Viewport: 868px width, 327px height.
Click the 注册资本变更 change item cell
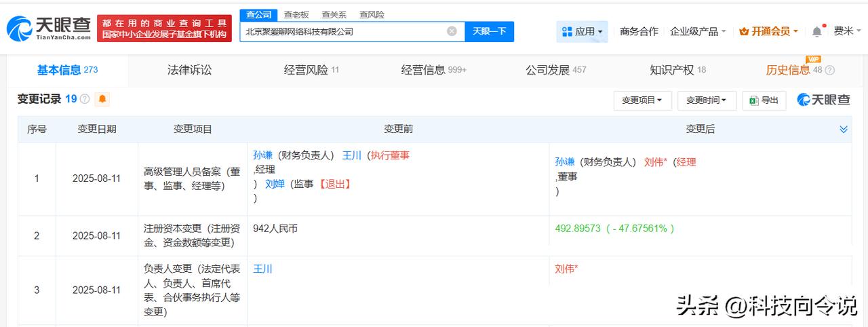[192, 235]
